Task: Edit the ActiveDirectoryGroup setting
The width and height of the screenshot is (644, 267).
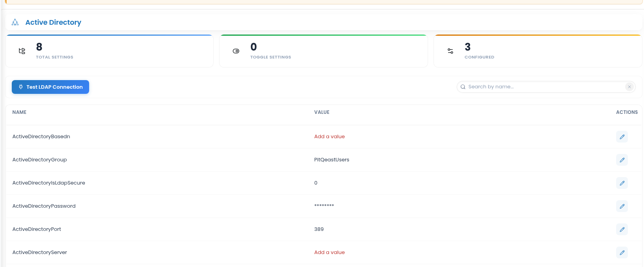Action: [622, 160]
